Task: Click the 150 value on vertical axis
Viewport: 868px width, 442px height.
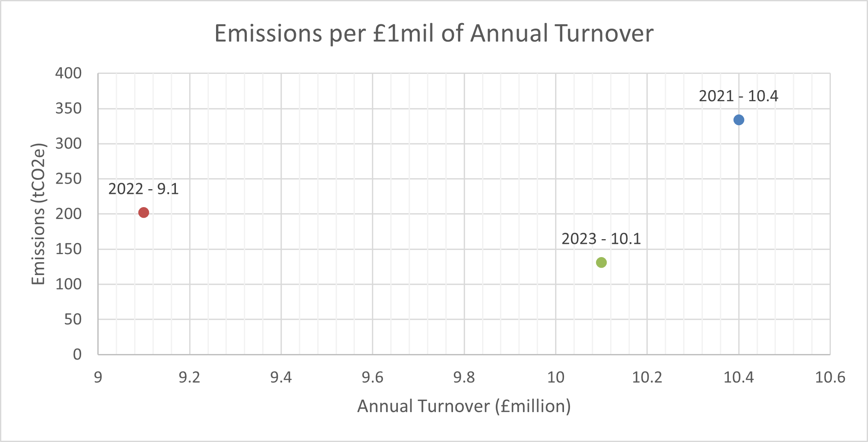Action: 68,249
